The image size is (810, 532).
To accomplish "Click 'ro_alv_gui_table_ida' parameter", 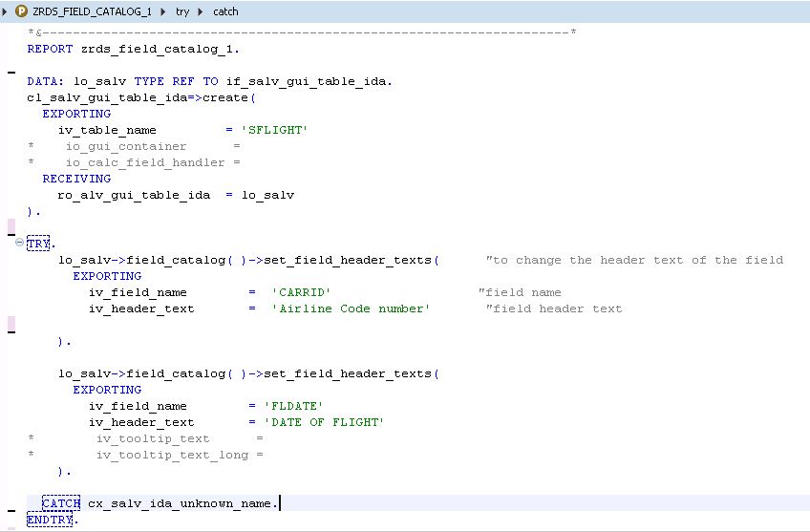I will point(134,195).
